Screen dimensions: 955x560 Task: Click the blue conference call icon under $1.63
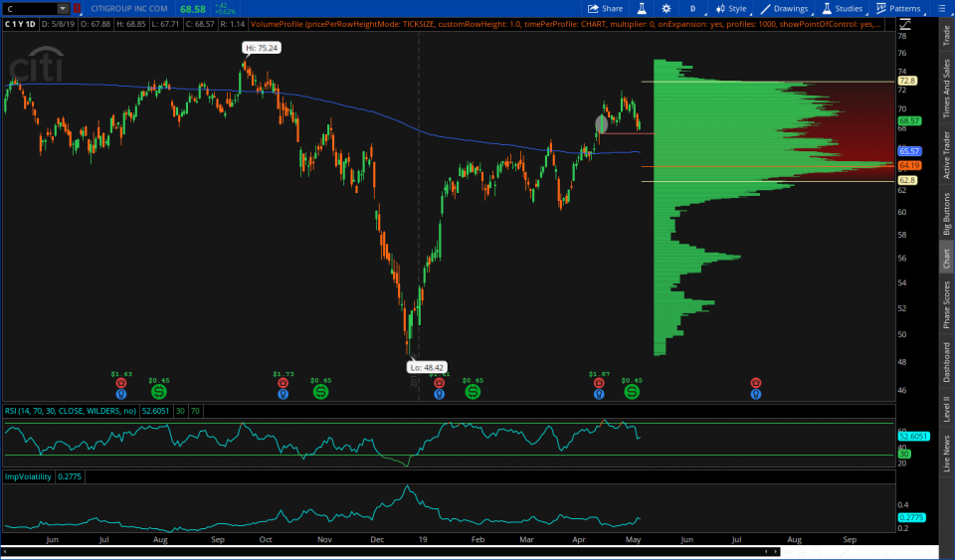121,395
